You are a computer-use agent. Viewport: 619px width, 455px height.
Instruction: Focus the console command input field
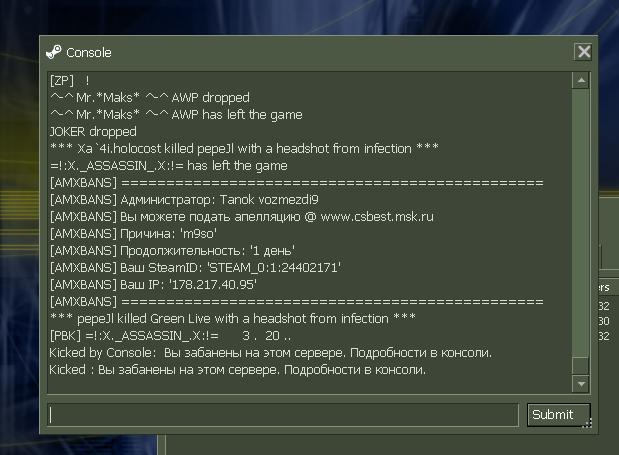click(283, 415)
